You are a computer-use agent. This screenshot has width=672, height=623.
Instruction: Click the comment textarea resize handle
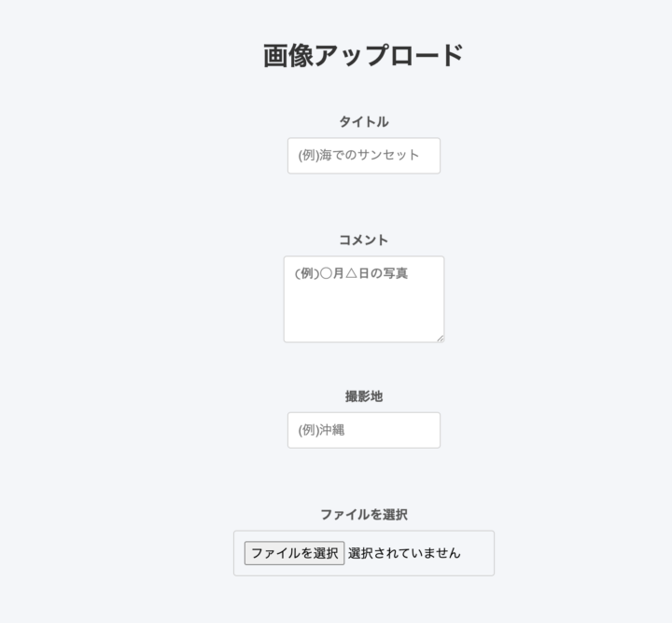tap(440, 338)
